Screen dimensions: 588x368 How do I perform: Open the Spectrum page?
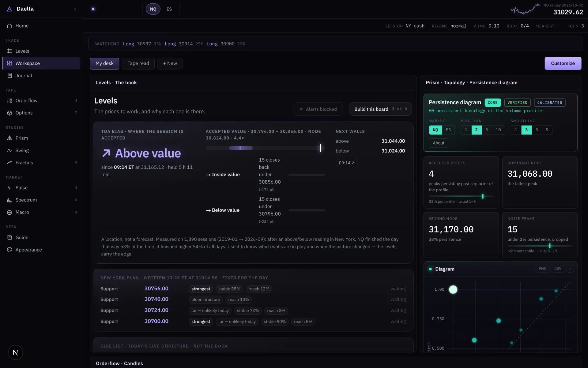pos(41,200)
